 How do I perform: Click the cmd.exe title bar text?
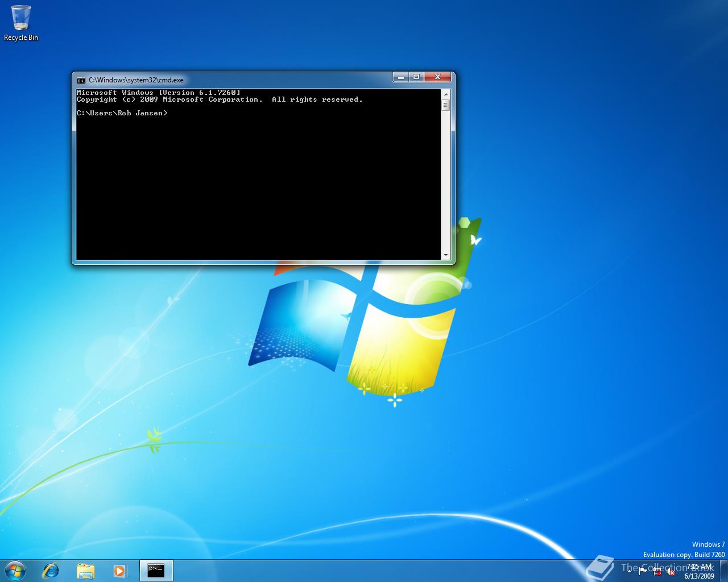click(x=136, y=80)
